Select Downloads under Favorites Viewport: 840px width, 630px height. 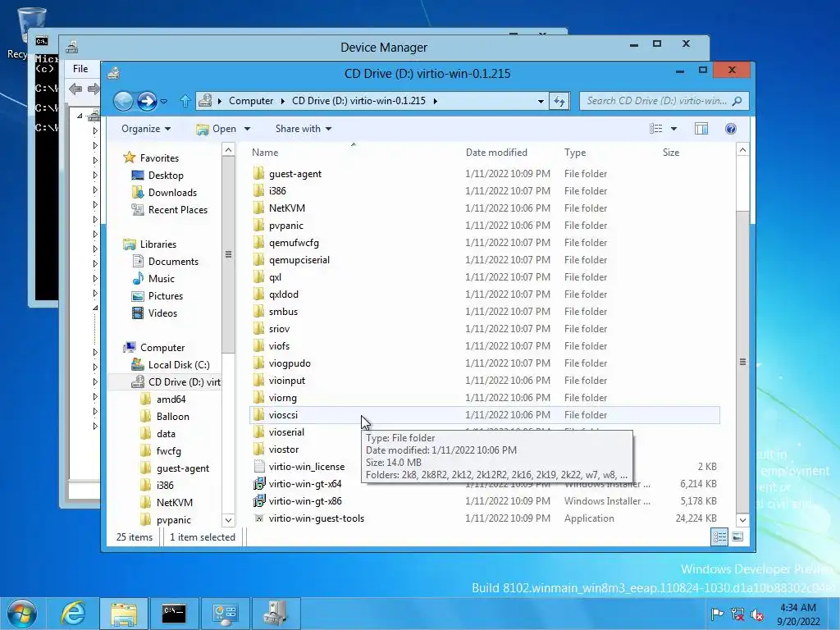click(x=172, y=192)
